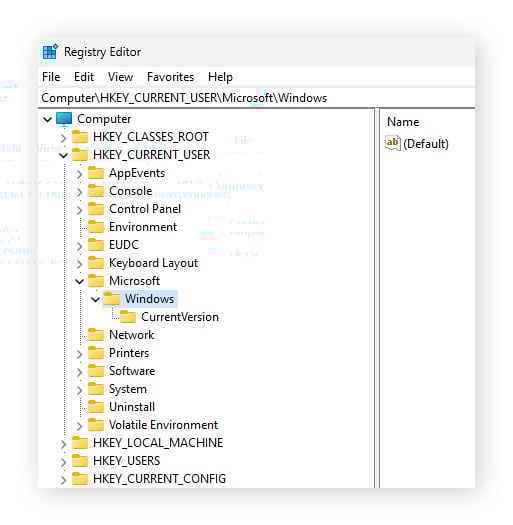Click the Computer monitor icon
Image resolution: width=513 pixels, height=525 pixels.
[64, 119]
